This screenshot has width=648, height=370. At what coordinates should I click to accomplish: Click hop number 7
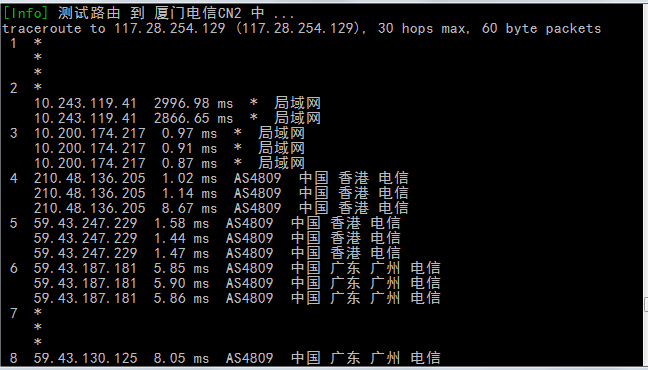click(14, 313)
